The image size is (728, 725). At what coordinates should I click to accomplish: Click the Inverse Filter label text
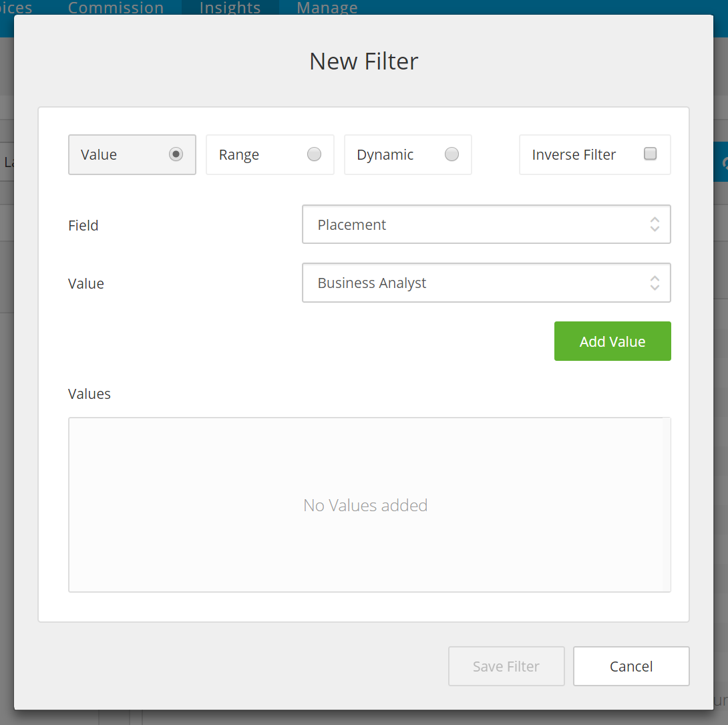(x=574, y=154)
